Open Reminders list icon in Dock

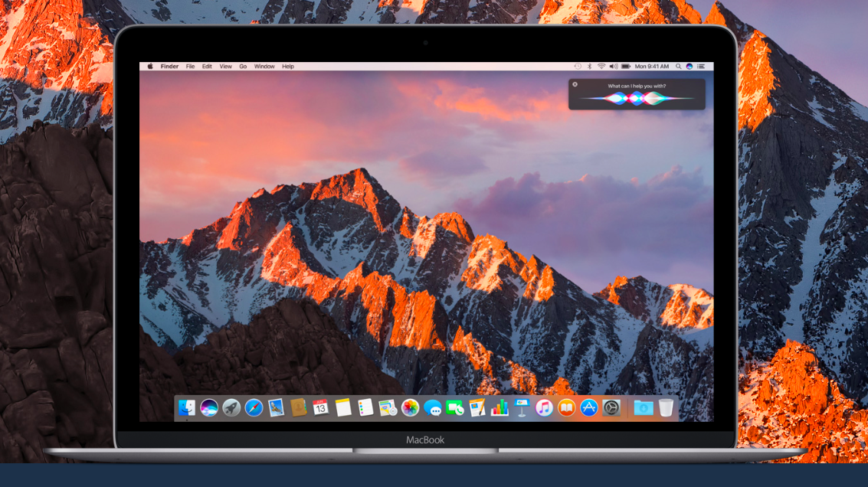(x=365, y=408)
